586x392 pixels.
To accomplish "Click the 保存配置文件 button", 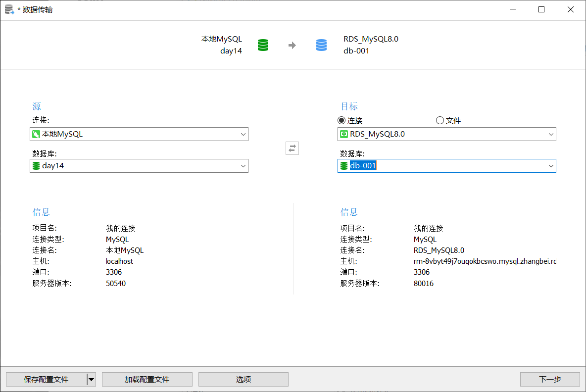I will (47, 379).
